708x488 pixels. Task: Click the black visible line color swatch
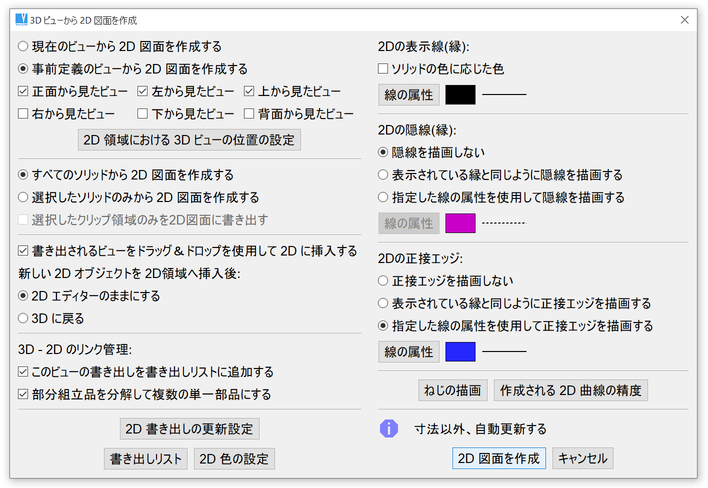click(460, 95)
